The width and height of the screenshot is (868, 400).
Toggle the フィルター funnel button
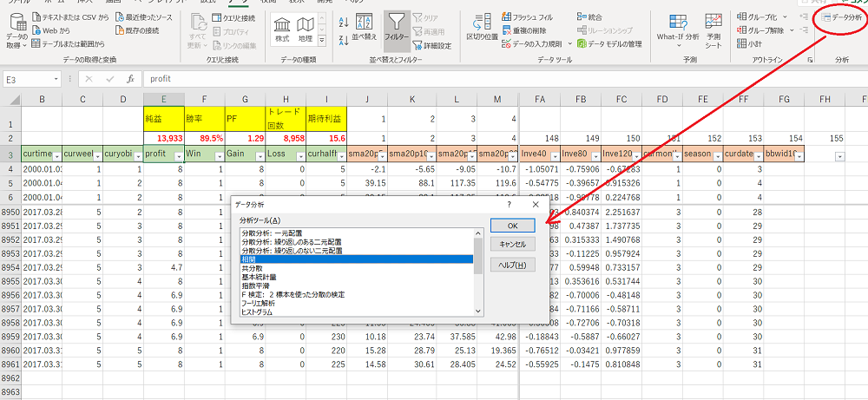397,28
